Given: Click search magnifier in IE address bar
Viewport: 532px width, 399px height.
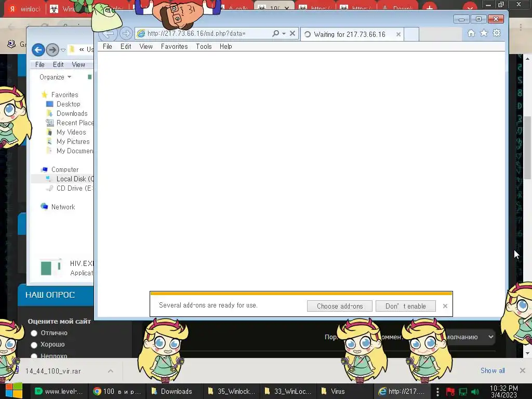Looking at the screenshot, I should tap(275, 33).
